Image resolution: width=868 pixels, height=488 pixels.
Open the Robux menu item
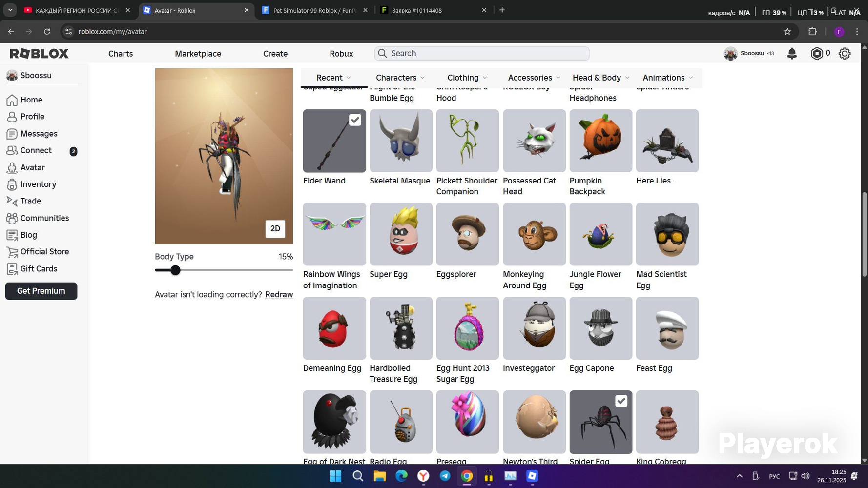(341, 54)
